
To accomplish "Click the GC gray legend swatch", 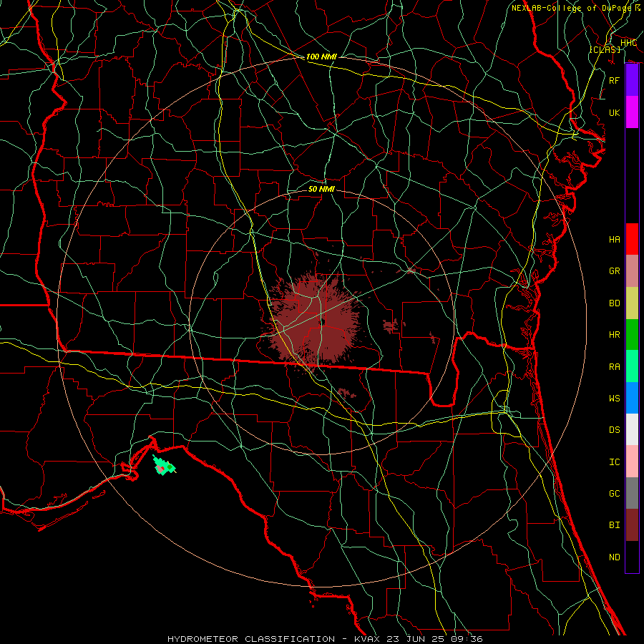I will 632,493.
